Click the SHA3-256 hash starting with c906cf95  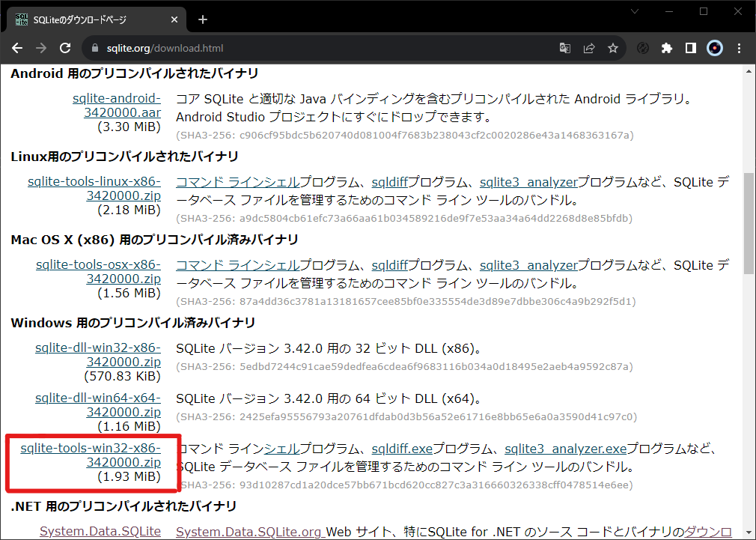click(404, 135)
